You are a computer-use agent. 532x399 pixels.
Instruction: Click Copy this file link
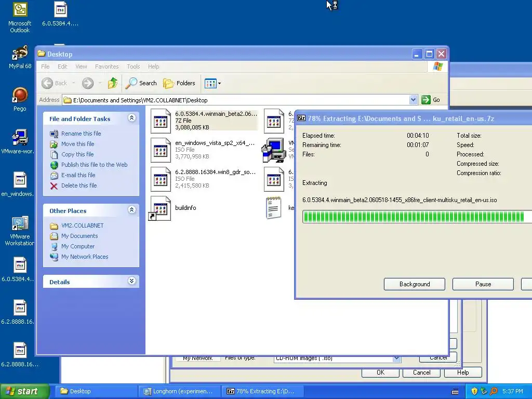click(77, 154)
